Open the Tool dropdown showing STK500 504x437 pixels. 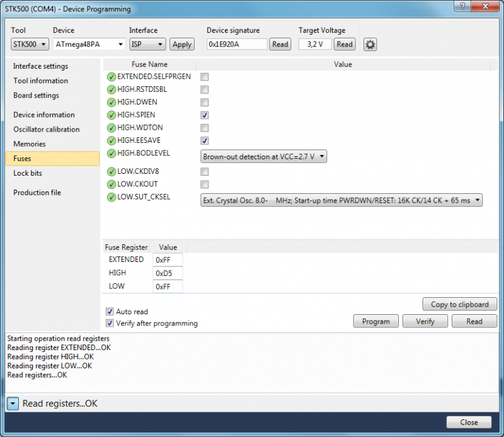point(30,44)
